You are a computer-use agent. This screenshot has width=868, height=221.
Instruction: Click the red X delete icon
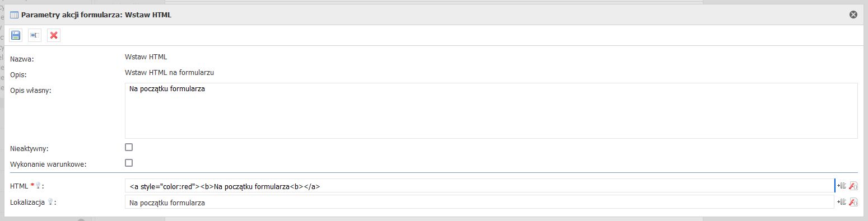(54, 36)
